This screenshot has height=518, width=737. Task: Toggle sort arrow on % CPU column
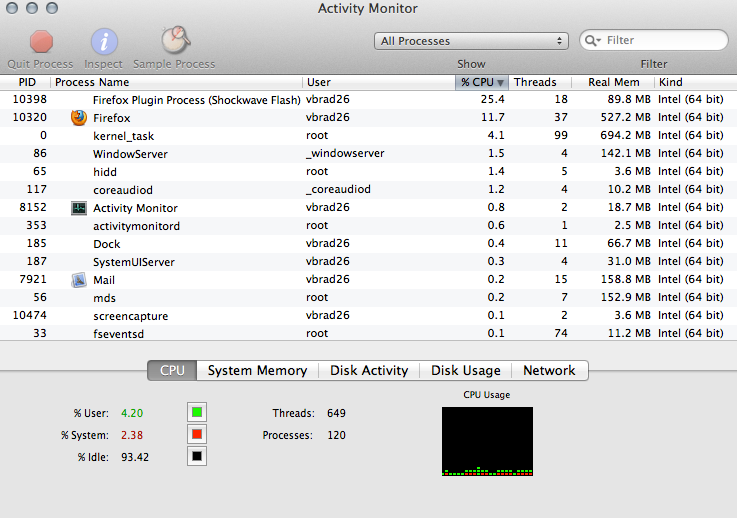pyautogui.click(x=500, y=83)
